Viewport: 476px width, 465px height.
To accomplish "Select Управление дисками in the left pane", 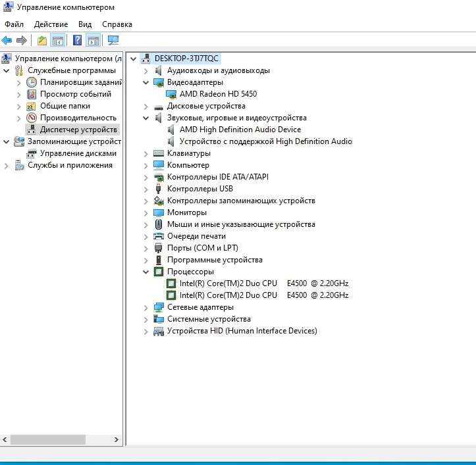I will click(78, 153).
